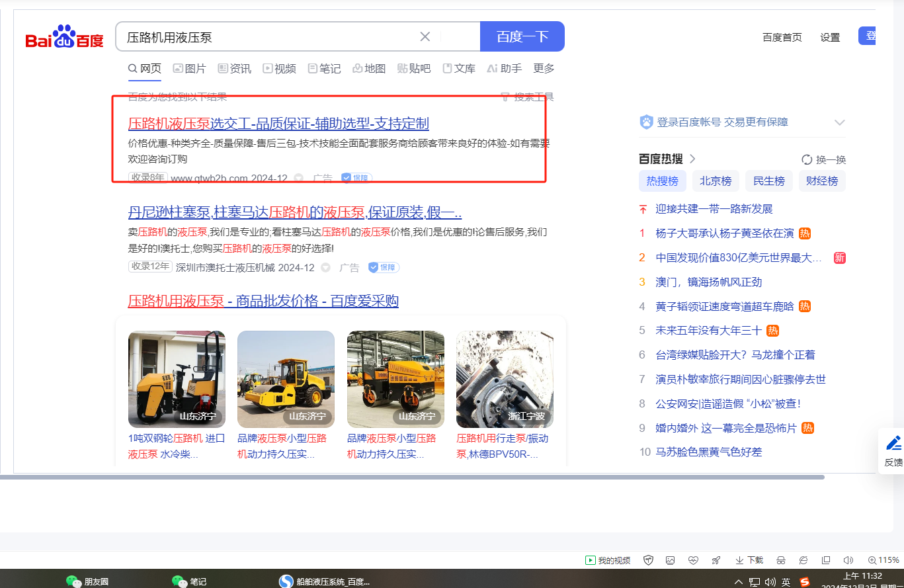Open product image 1吨双钢轮压路机 进口液压泵

tap(177, 379)
